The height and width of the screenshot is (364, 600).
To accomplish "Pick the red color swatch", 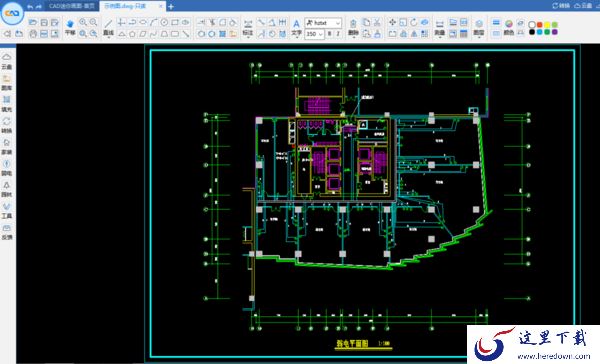I will [540, 24].
